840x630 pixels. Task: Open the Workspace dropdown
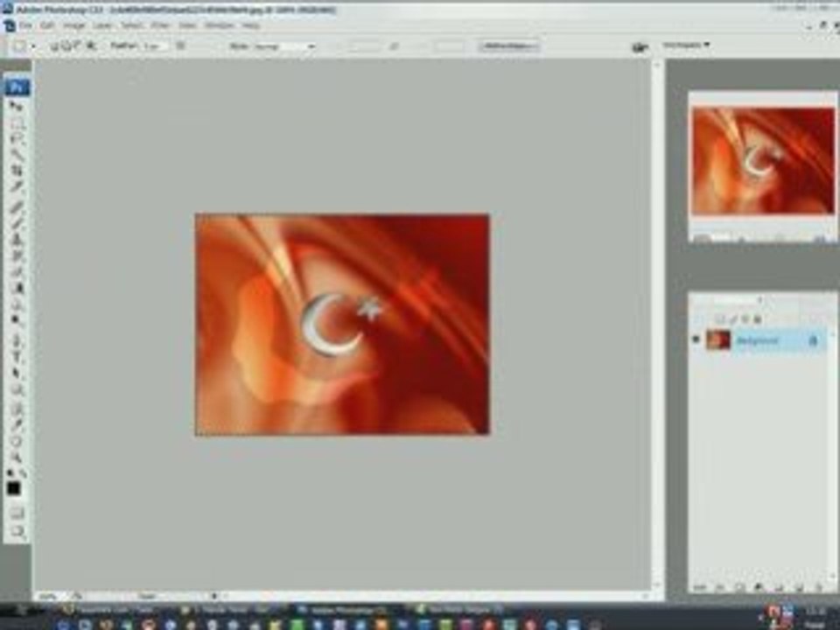(686, 45)
